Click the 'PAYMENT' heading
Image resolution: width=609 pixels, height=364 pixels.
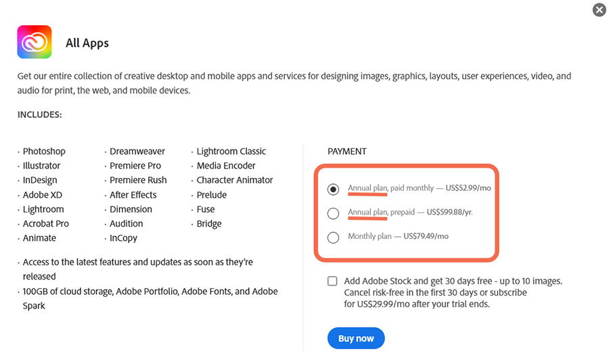(x=347, y=151)
